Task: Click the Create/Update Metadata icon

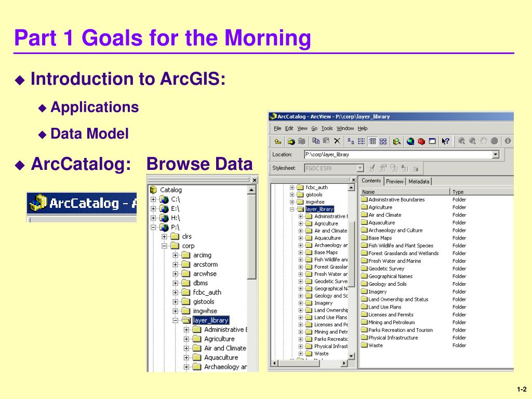Action: (394, 168)
